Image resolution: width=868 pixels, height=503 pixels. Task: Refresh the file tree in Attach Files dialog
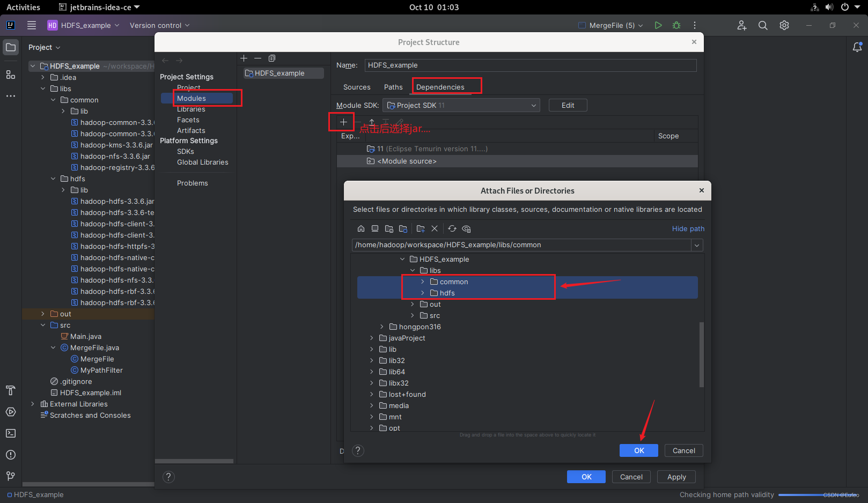click(x=452, y=228)
